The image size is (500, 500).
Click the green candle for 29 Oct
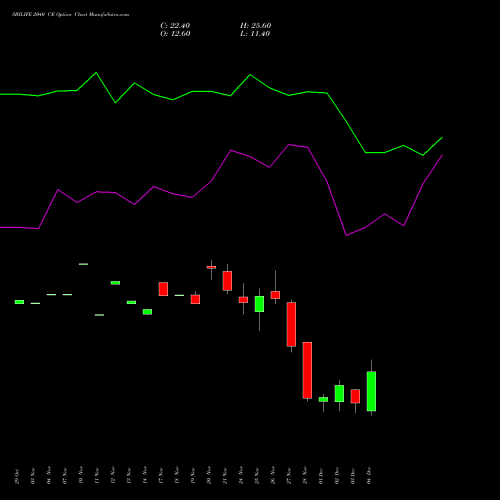[19, 302]
